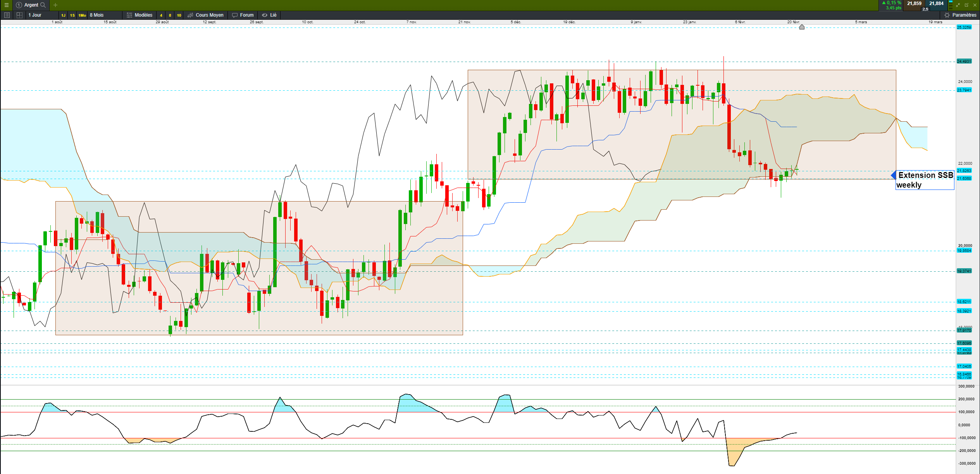Open the list view panel icon

pyautogui.click(x=7, y=15)
